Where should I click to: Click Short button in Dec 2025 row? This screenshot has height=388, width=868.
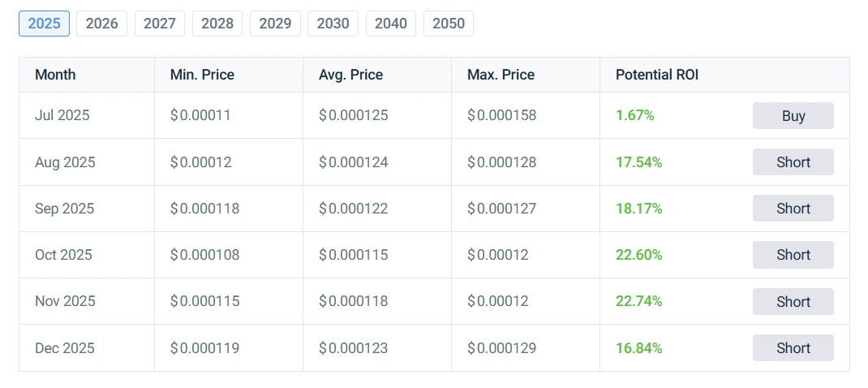793,348
